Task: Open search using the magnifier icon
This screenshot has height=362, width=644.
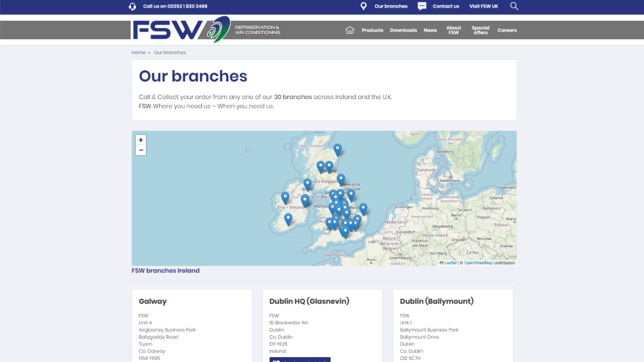Action: point(513,6)
